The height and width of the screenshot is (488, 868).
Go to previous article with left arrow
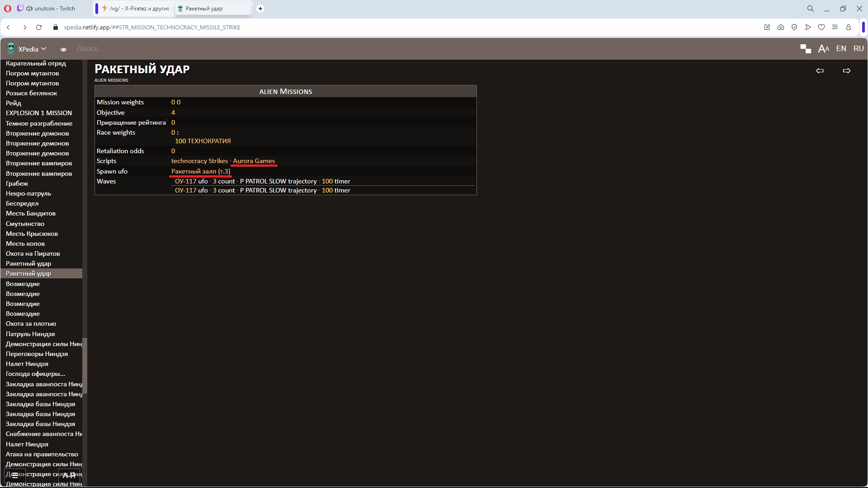click(820, 70)
